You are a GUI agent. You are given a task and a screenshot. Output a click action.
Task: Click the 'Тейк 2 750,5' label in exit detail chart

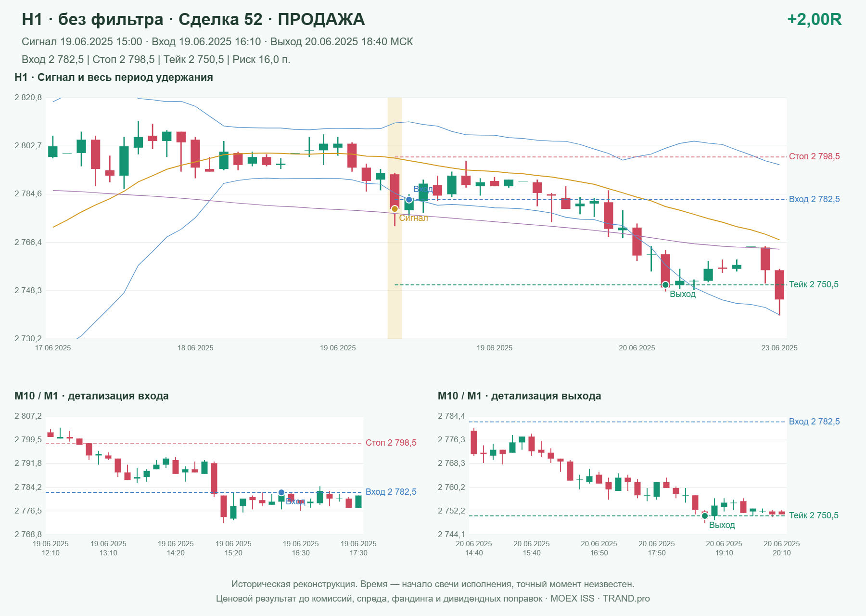(x=814, y=515)
